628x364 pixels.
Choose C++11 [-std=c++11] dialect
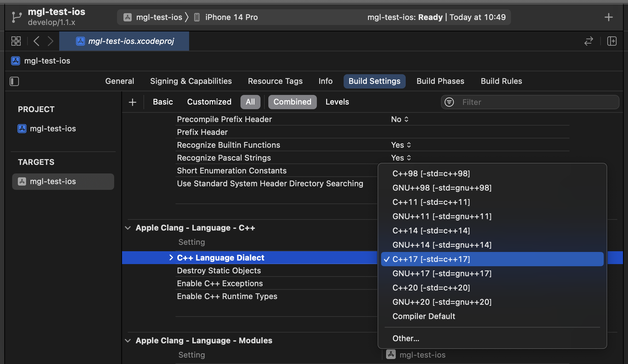click(492, 202)
